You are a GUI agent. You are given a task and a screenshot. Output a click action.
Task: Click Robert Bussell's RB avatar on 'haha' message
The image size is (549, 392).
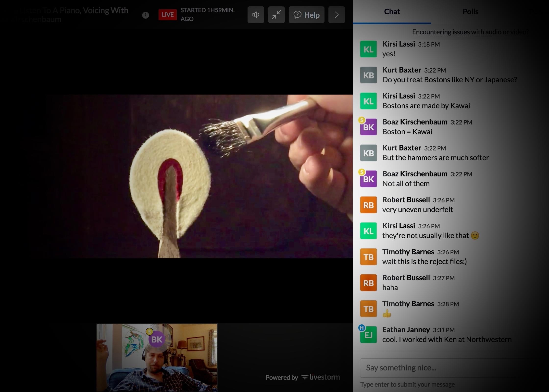click(368, 283)
